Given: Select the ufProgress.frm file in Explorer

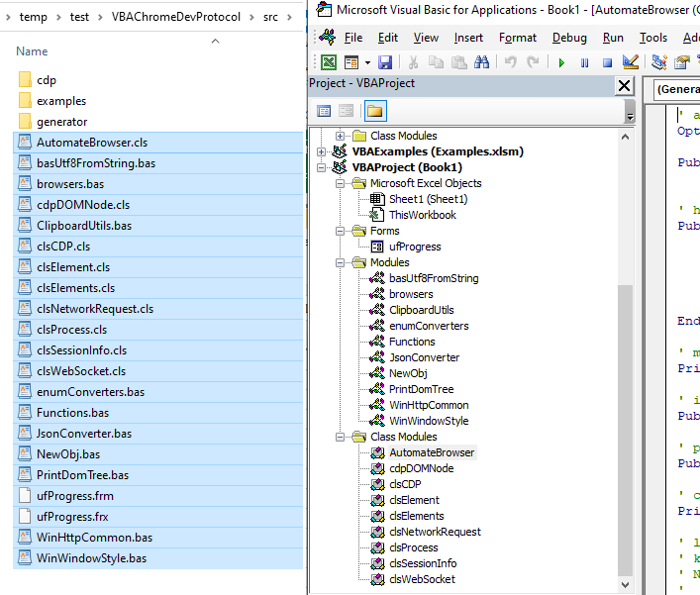Looking at the screenshot, I should click(75, 496).
